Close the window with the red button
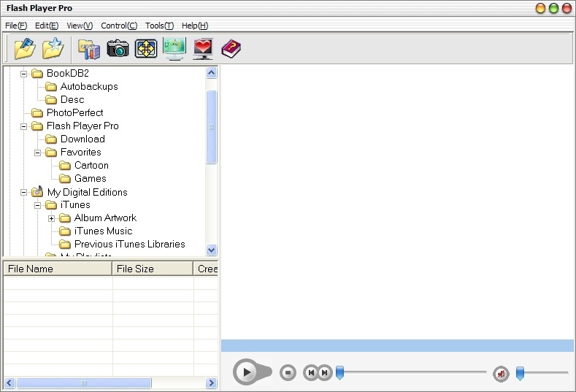The width and height of the screenshot is (576, 392). (x=567, y=8)
